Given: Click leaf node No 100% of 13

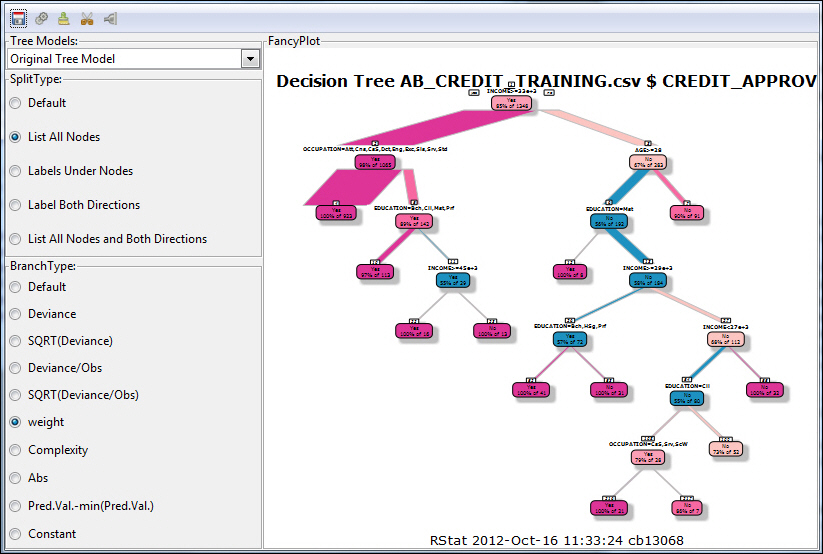Looking at the screenshot, I should pyautogui.click(x=492, y=331).
